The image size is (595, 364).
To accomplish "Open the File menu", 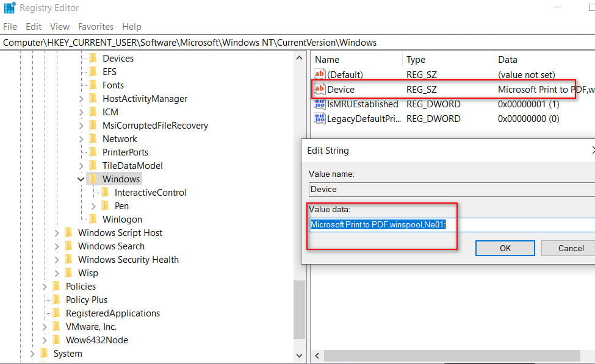I will [10, 27].
